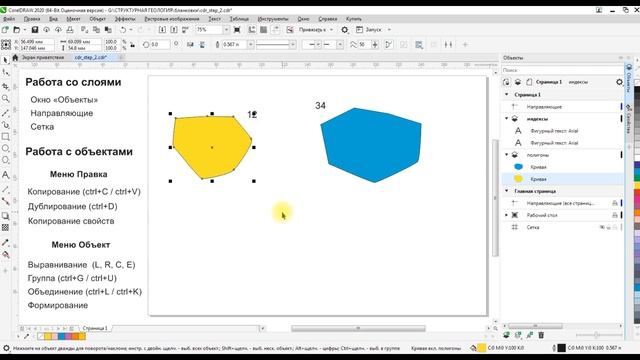640x360 pixels.
Task: Select the Crop tool
Action: pyautogui.click(x=5, y=86)
